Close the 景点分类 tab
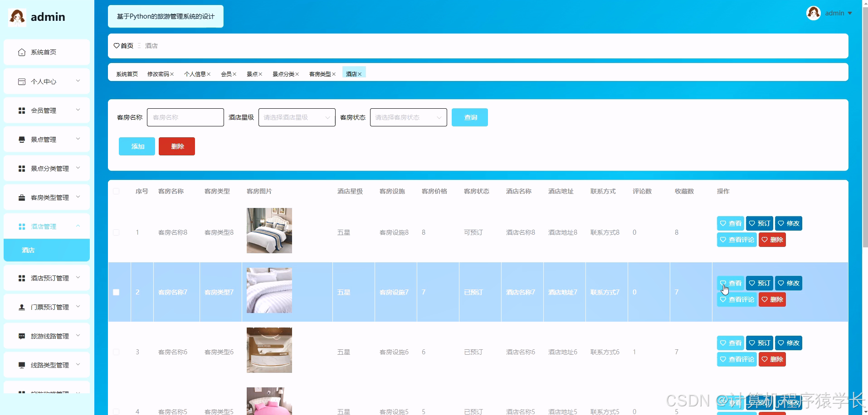Viewport: 868px width, 415px height. coord(297,74)
